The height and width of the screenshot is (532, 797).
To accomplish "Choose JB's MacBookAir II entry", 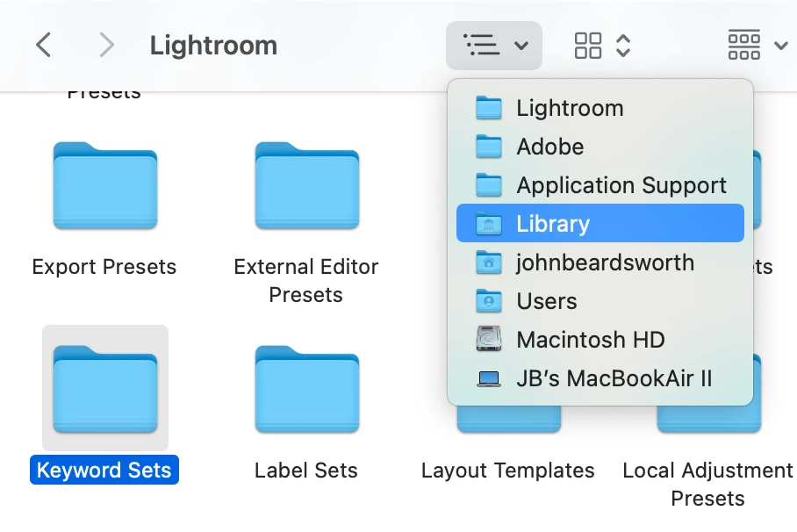I will coord(600,378).
